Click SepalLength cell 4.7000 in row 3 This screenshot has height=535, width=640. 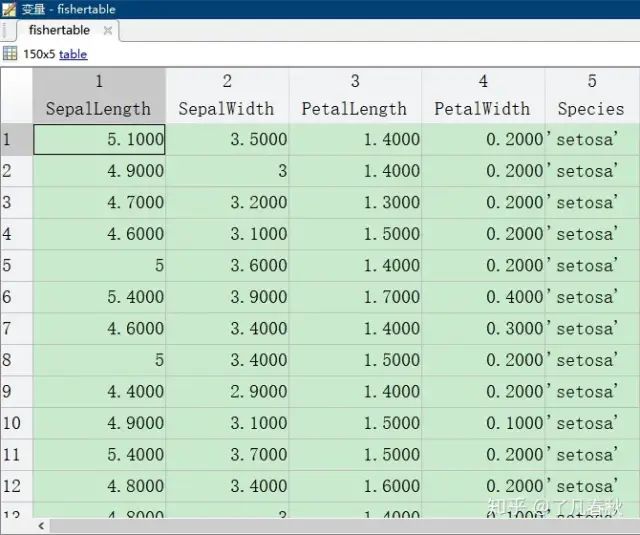(99, 202)
